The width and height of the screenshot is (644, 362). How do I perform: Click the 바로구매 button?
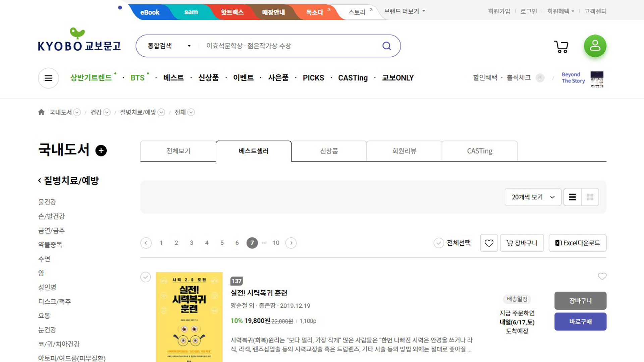(x=580, y=321)
